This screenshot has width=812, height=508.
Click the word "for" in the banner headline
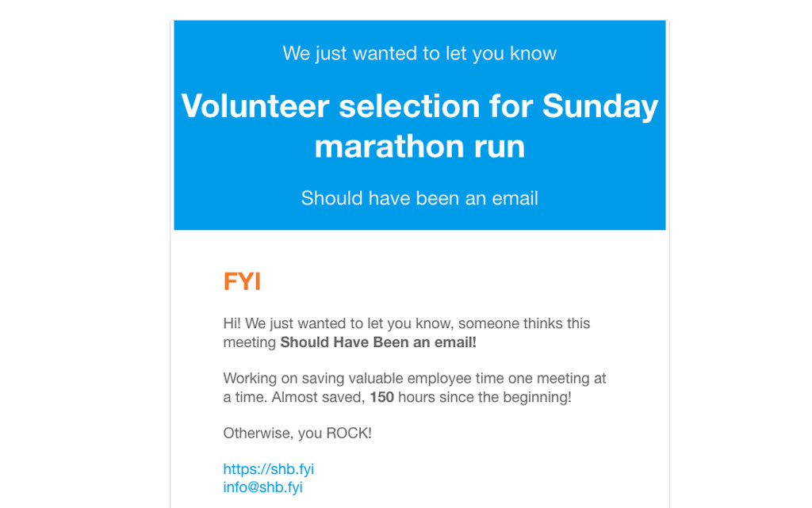click(x=511, y=106)
